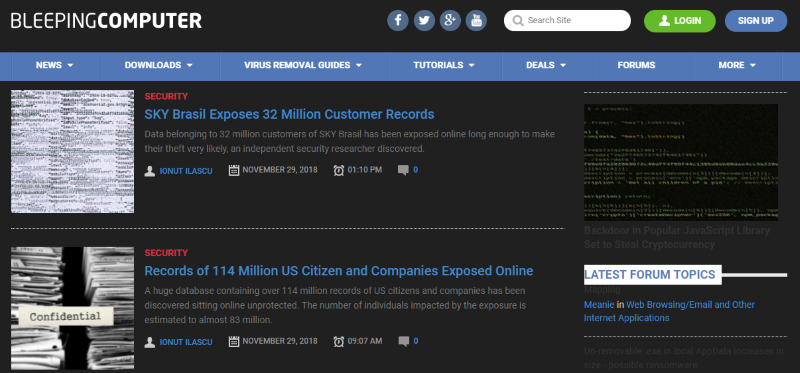Click the green Login button

pyautogui.click(x=680, y=21)
